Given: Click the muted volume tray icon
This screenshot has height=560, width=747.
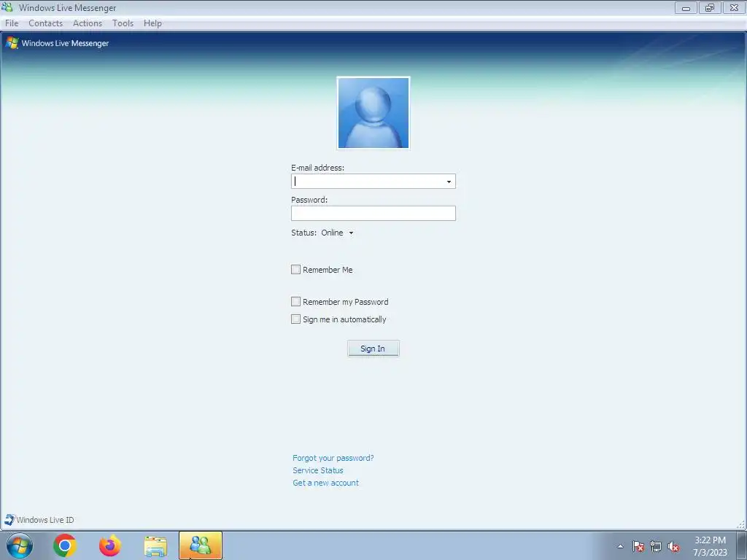Looking at the screenshot, I should [673, 546].
